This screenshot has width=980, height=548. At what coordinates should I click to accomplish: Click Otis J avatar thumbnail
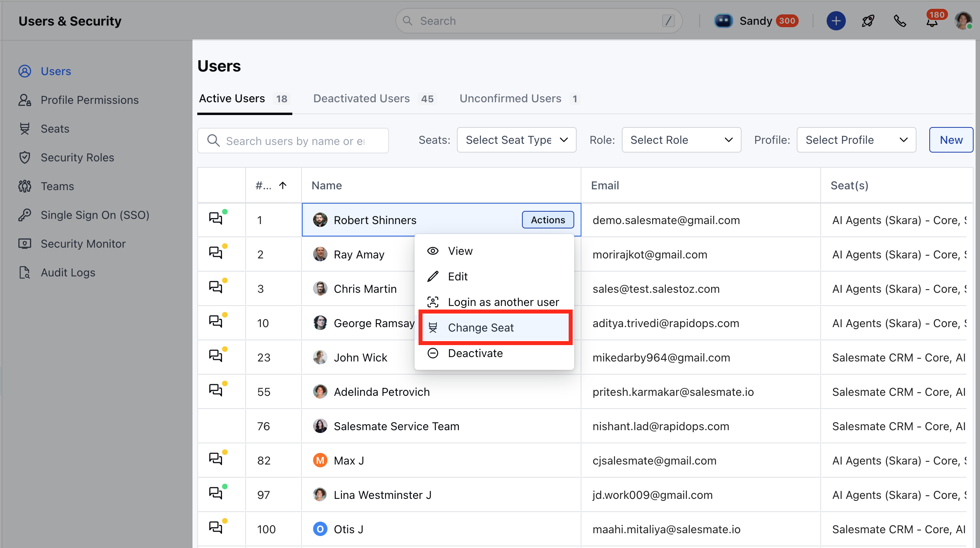(320, 529)
